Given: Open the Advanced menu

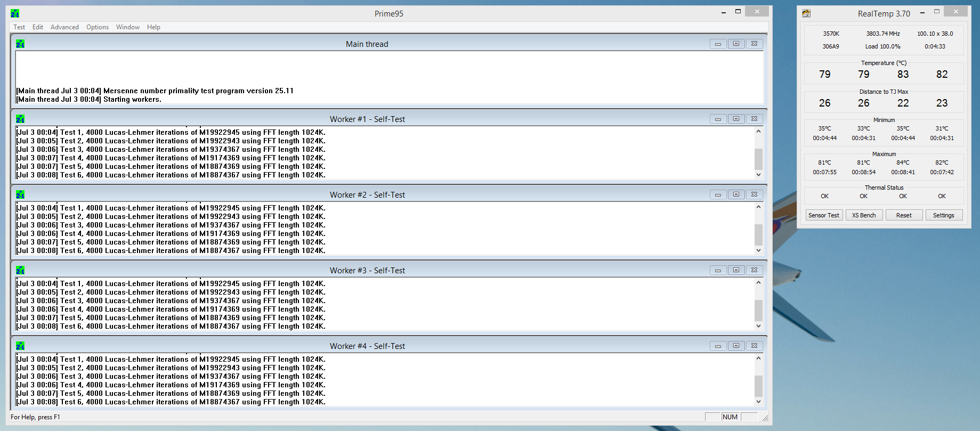Looking at the screenshot, I should [x=64, y=27].
